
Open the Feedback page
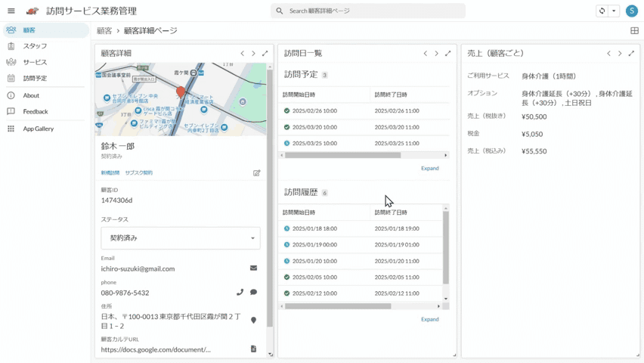(45, 111)
